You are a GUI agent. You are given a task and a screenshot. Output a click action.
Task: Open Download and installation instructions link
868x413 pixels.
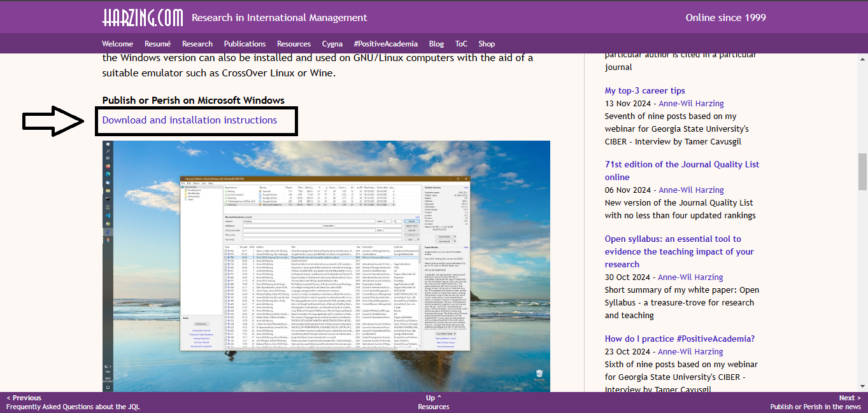[x=190, y=120]
